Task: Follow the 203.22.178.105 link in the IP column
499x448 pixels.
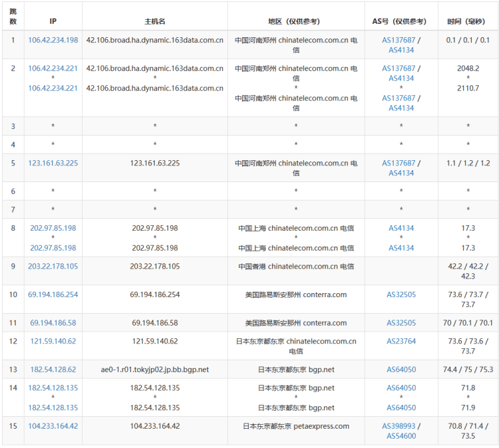Action: (x=53, y=266)
